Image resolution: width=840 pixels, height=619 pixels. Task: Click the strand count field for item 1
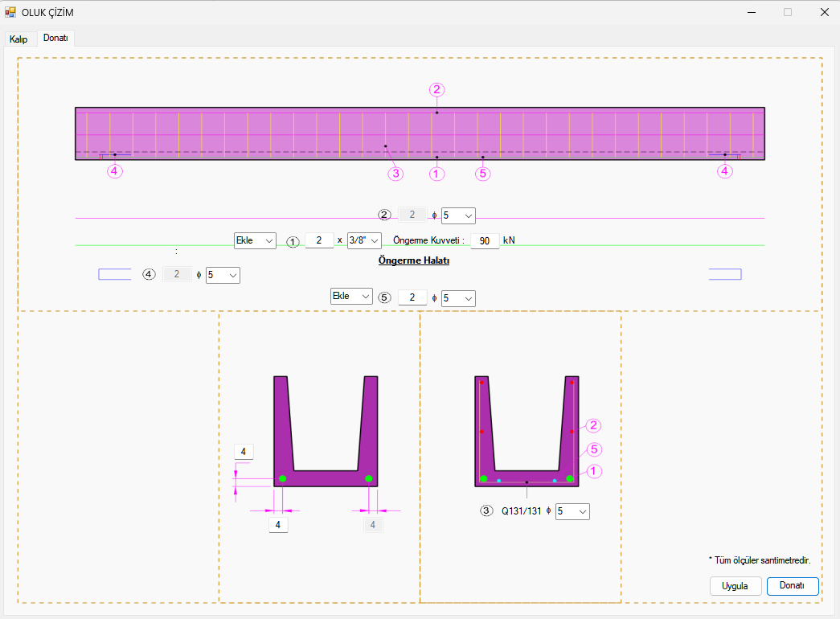coord(319,241)
